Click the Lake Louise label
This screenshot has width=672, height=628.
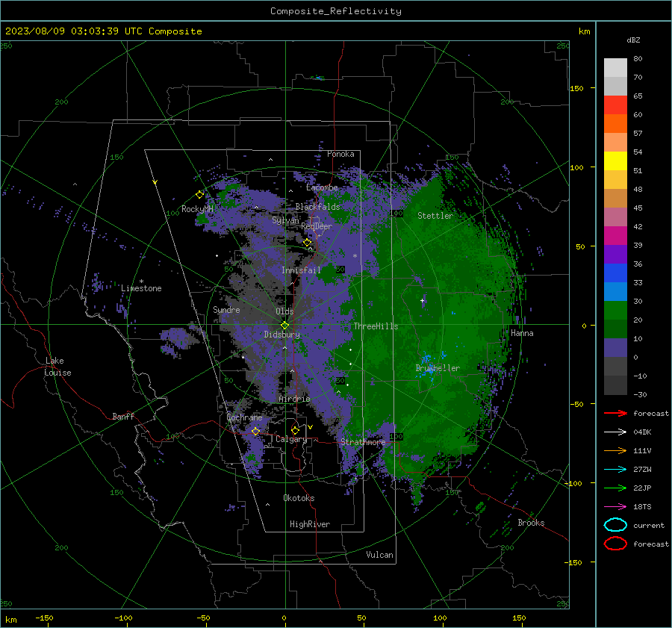57,367
